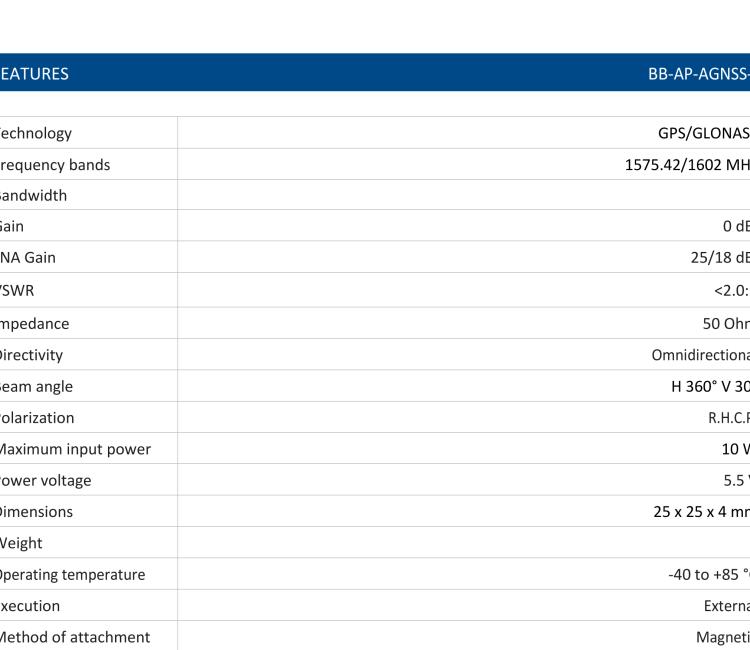Select the Maximum input power label
Screen dimensions: 750x650
pyautogui.click(x=75, y=449)
